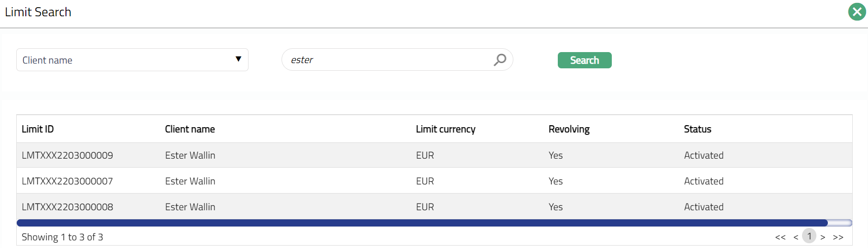Image resolution: width=868 pixels, height=248 pixels.
Task: Go to next results page
Action: 823,237
